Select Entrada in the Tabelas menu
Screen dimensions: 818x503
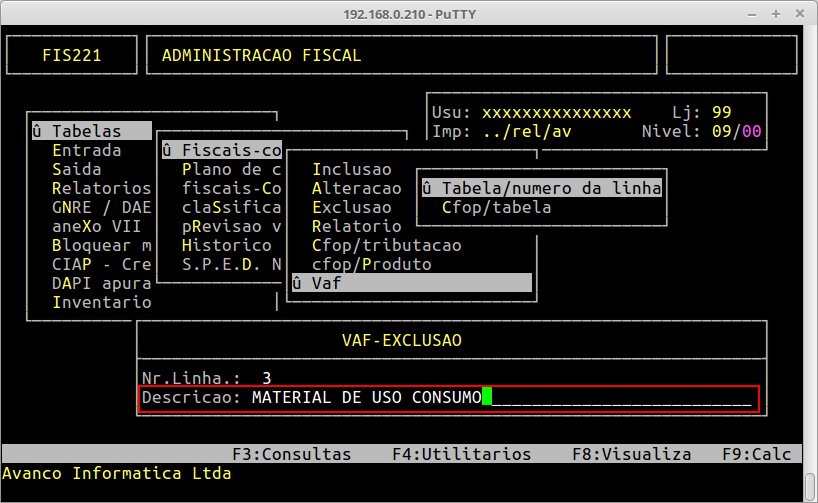pyautogui.click(x=87, y=150)
